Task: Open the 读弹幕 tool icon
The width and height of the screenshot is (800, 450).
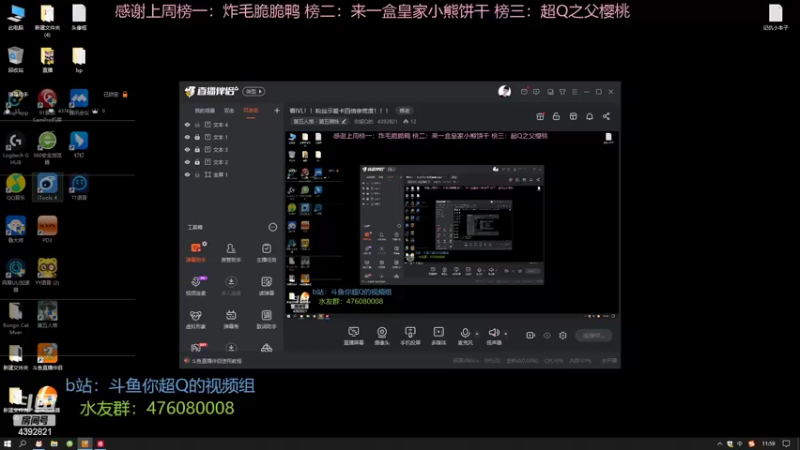Action: [266, 286]
